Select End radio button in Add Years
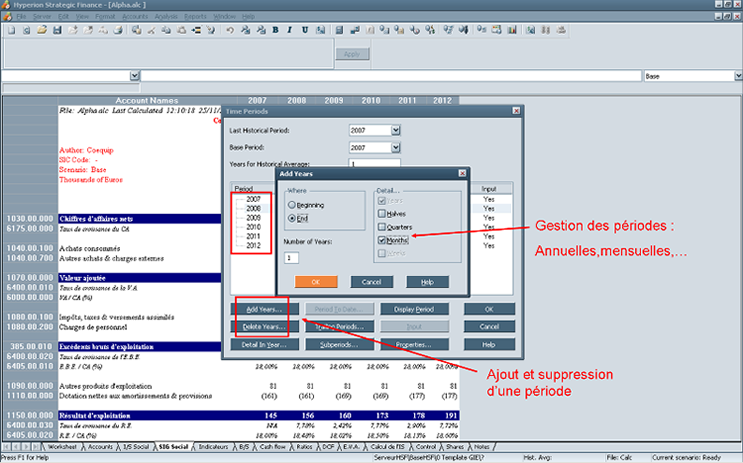The height and width of the screenshot is (463, 743). [292, 218]
